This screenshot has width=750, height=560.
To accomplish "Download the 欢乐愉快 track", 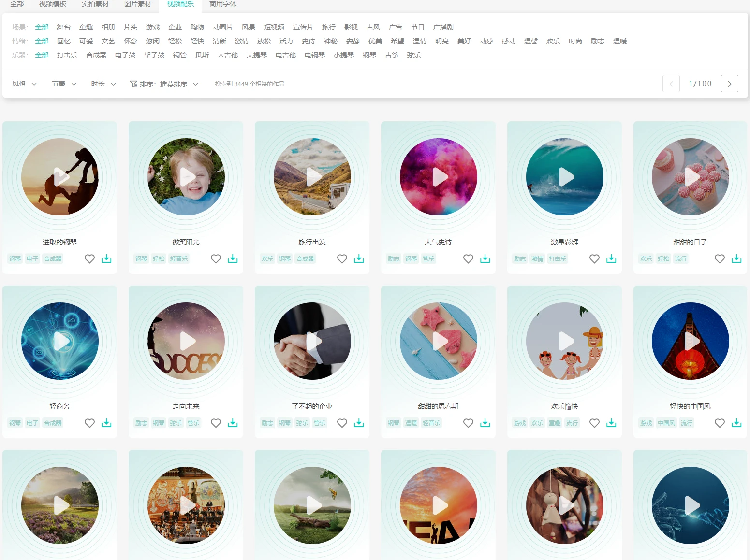I will [611, 423].
